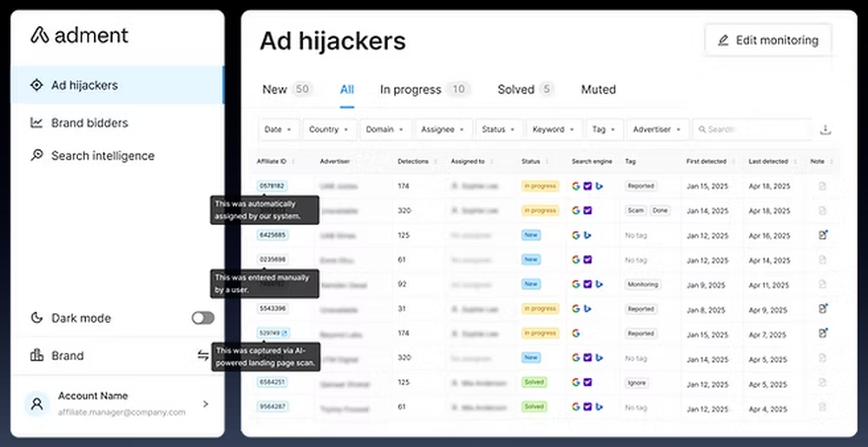Click the adment logo

(79, 36)
